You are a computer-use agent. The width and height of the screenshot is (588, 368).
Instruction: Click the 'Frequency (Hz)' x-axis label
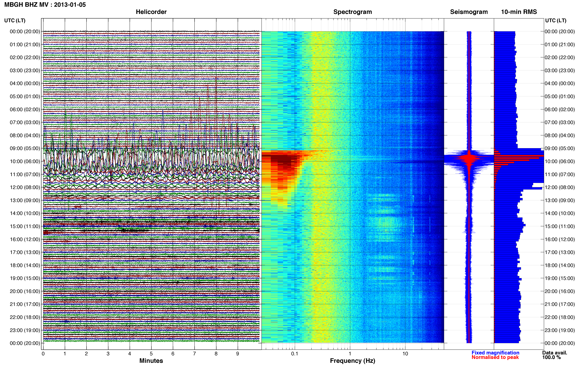352,361
